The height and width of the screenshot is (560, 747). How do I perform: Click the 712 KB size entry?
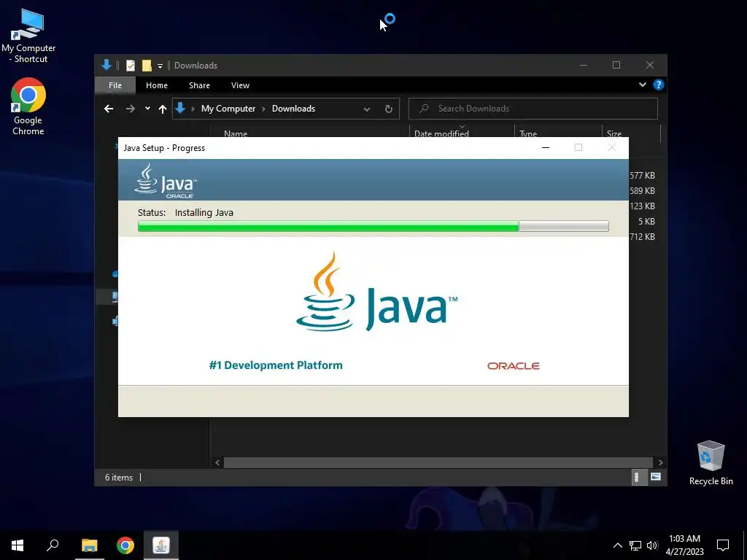(642, 237)
